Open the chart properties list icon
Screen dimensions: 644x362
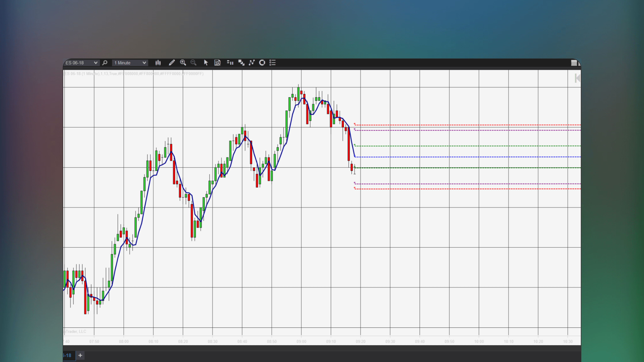[x=272, y=63]
